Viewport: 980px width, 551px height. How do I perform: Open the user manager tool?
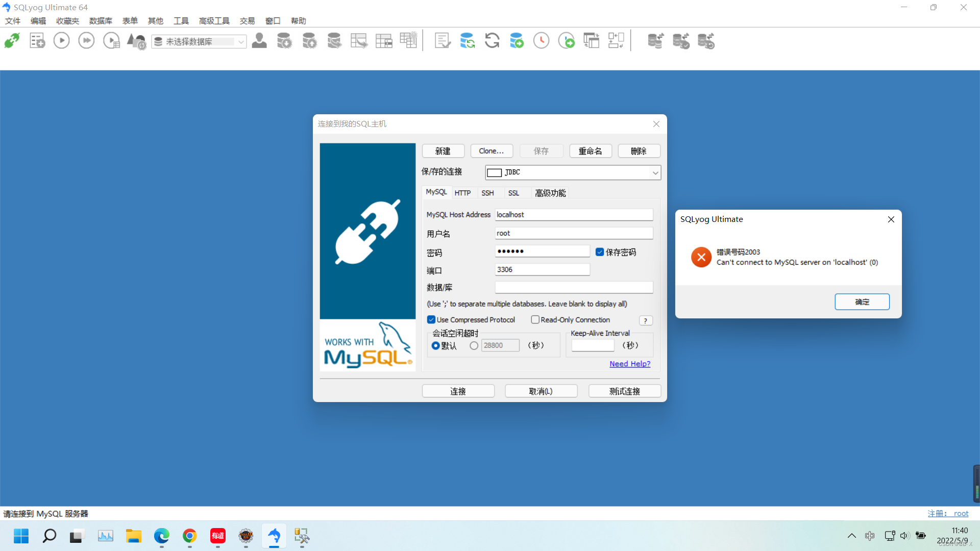[x=260, y=40]
